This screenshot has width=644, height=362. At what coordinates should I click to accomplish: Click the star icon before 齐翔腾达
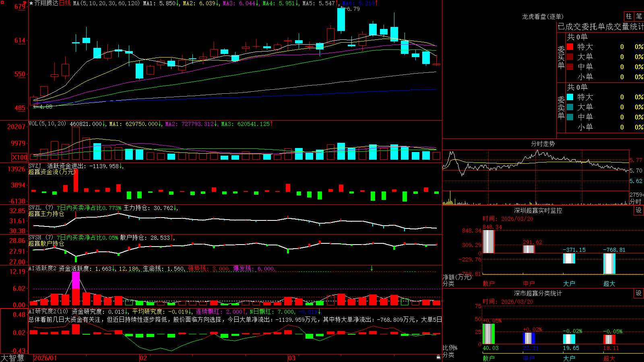click(x=31, y=3)
